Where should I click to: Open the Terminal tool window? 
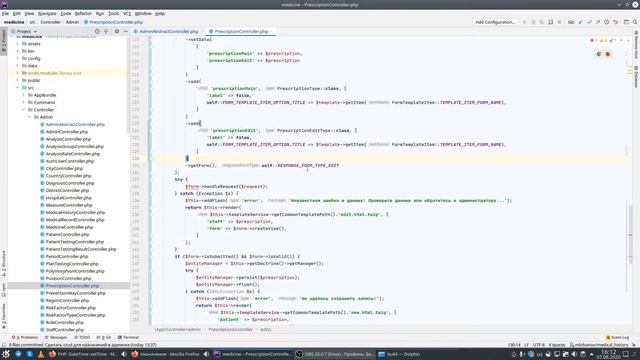pos(129,338)
